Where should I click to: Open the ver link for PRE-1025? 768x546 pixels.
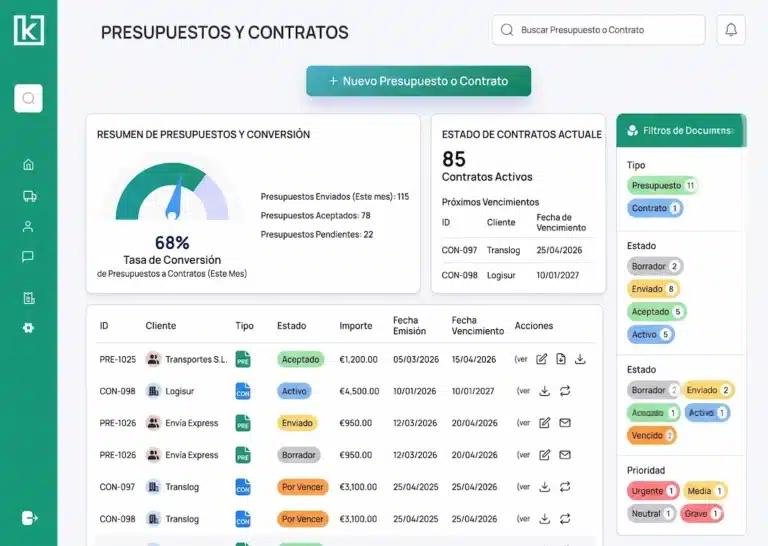[x=521, y=359]
